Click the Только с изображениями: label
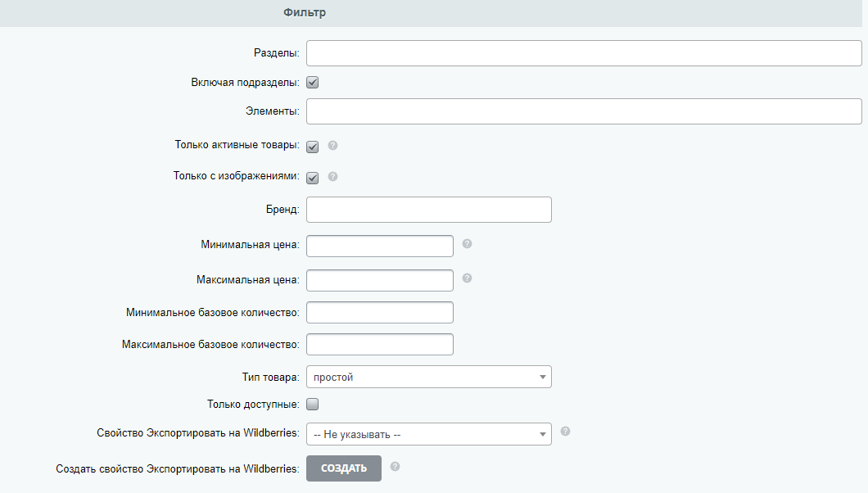 (237, 176)
